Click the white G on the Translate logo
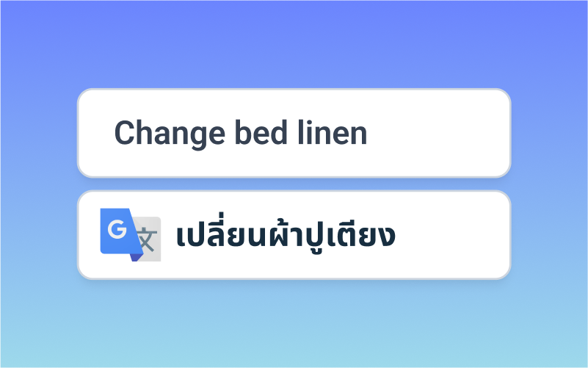588x368 pixels. (117, 231)
